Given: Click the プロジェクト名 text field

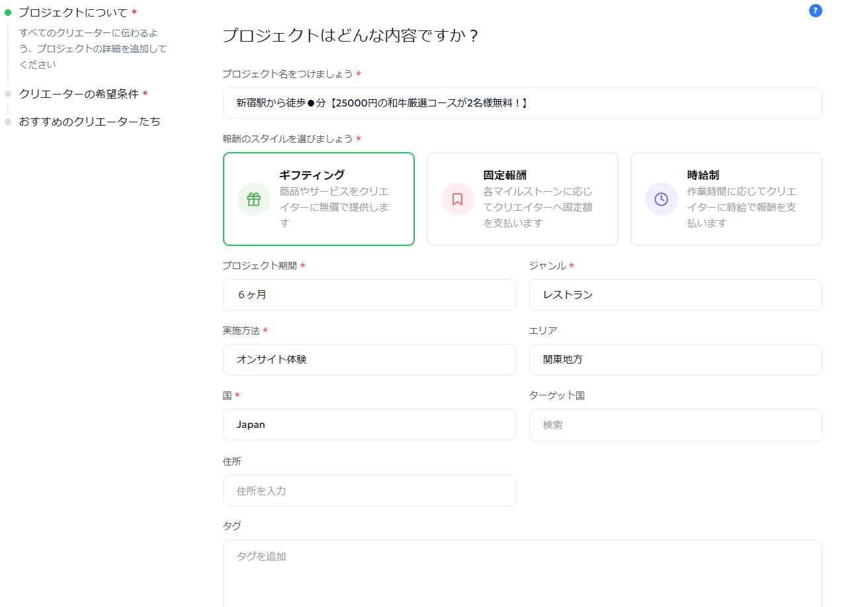Looking at the screenshot, I should 522,103.
